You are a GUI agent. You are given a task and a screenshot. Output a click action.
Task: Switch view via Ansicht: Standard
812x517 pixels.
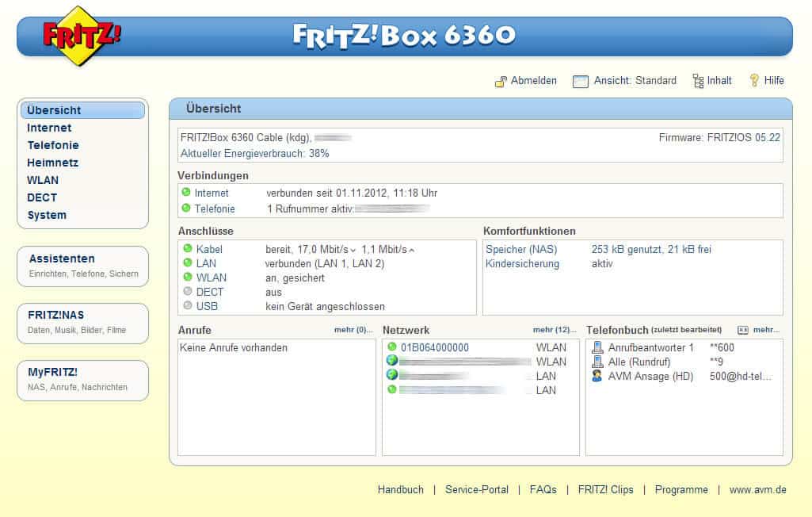635,80
